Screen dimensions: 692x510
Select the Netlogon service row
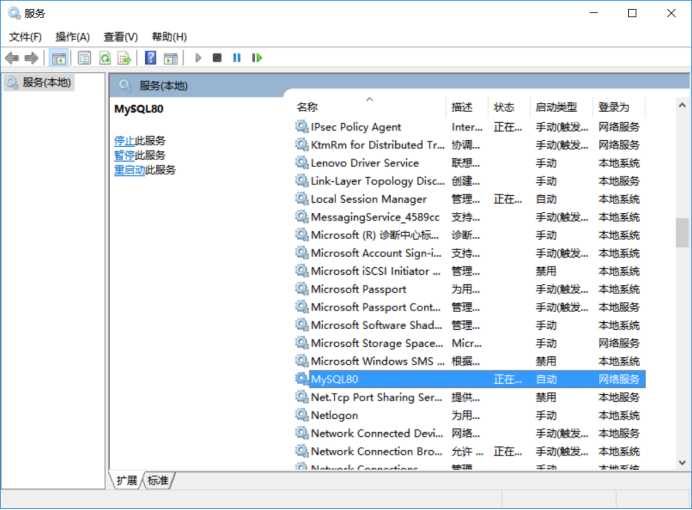pyautogui.click(x=470, y=415)
